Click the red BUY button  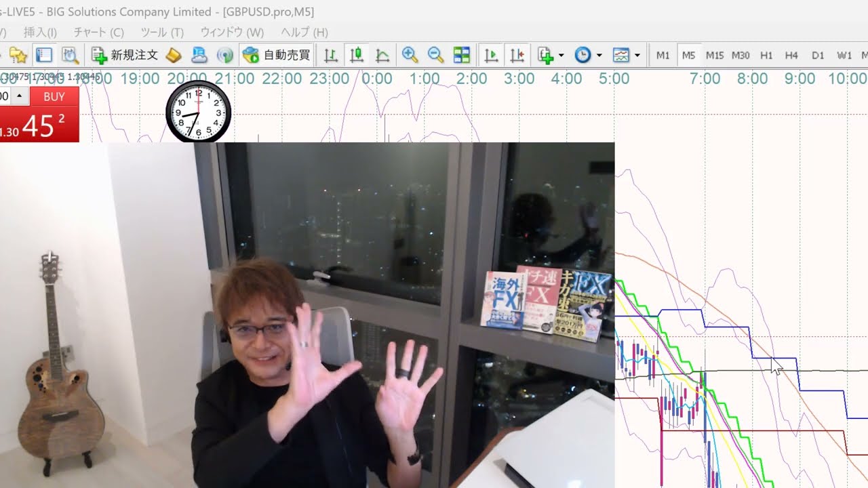[x=54, y=96]
